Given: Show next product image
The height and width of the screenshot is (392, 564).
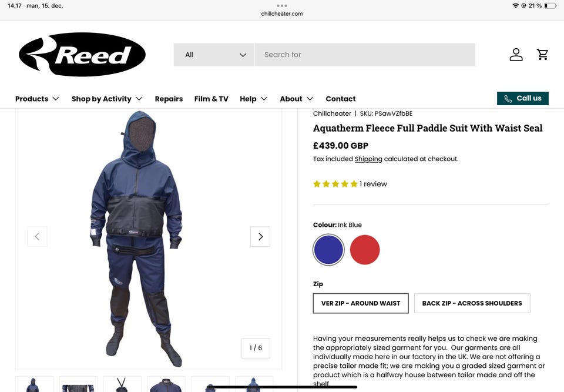Looking at the screenshot, I should coord(260,236).
